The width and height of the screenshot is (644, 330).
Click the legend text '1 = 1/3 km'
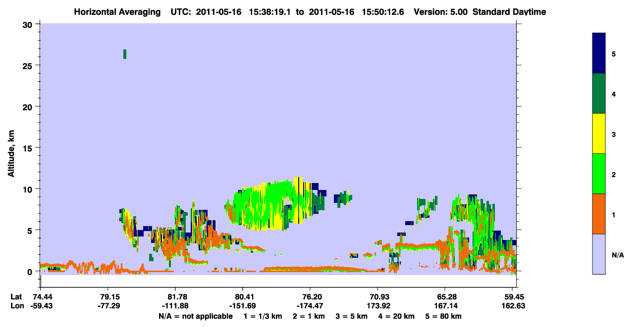[263, 316]
